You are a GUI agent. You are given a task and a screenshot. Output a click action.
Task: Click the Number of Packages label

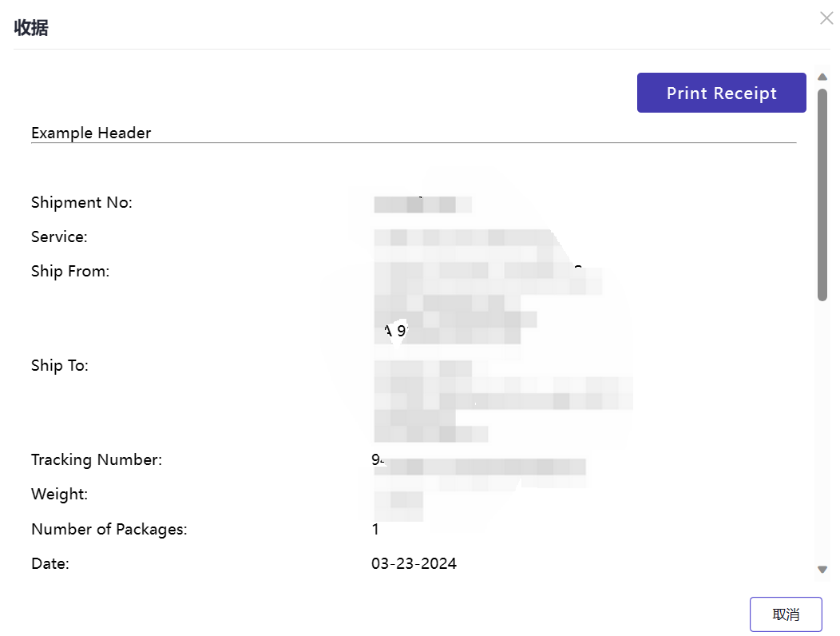[x=109, y=529]
